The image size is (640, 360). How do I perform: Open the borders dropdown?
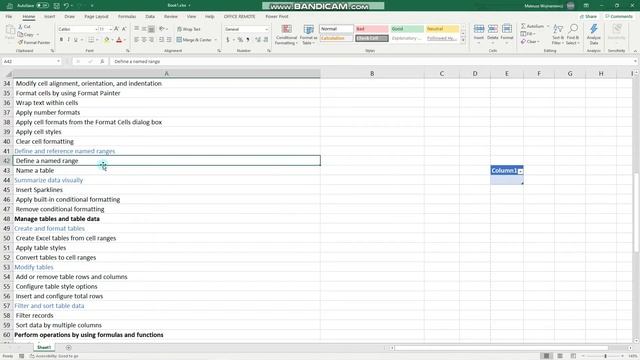(97, 40)
